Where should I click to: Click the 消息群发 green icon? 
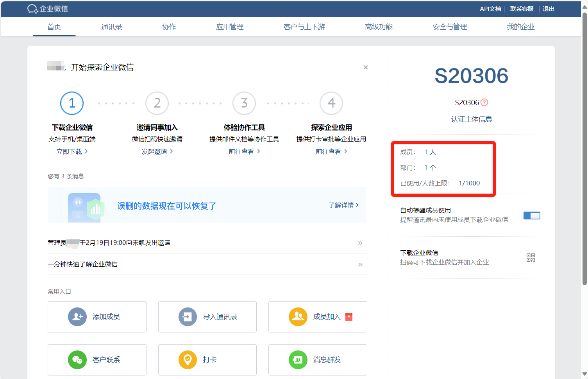point(298,360)
